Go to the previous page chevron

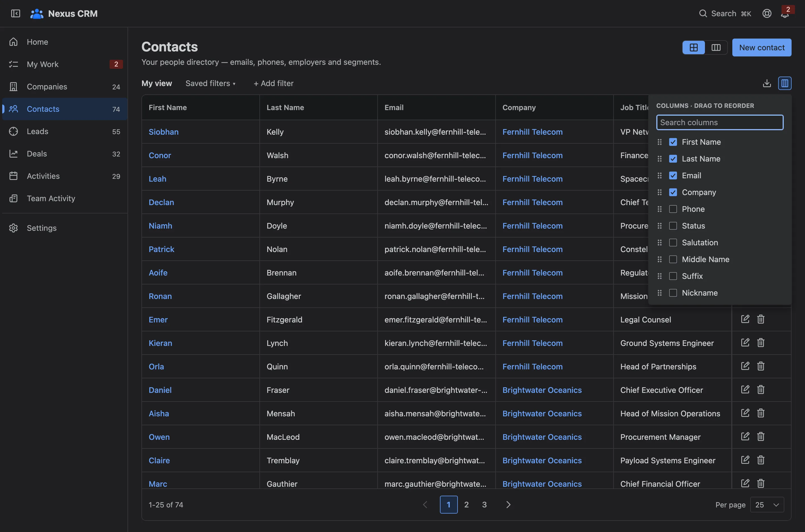pos(425,505)
